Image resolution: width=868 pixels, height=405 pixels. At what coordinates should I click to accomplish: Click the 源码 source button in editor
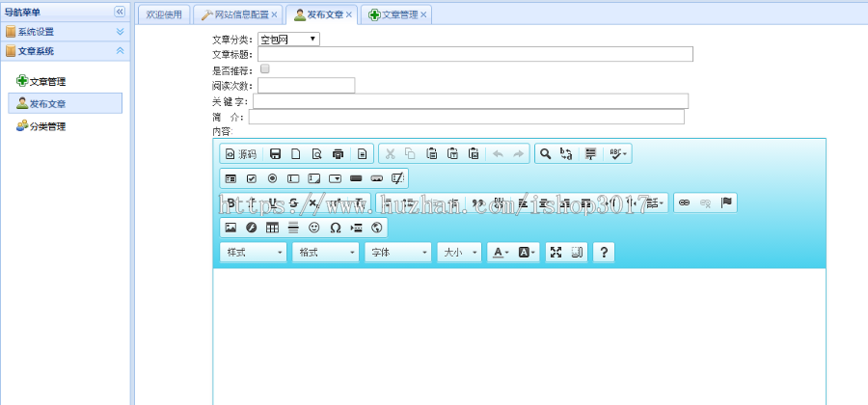pos(241,153)
